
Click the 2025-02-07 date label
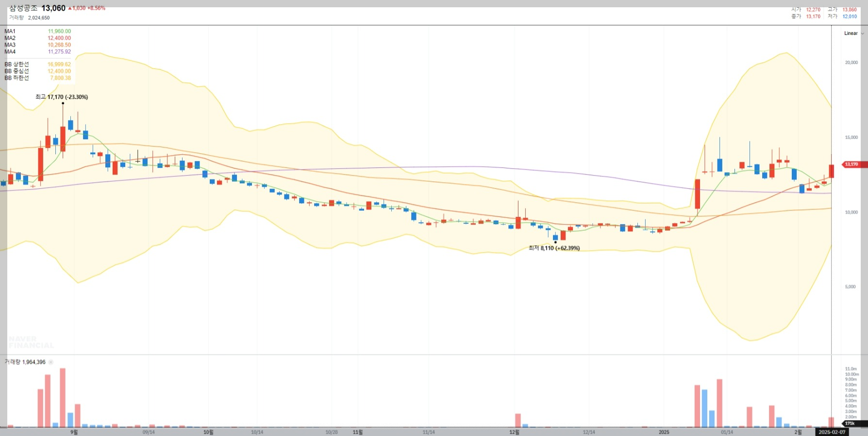(x=832, y=432)
